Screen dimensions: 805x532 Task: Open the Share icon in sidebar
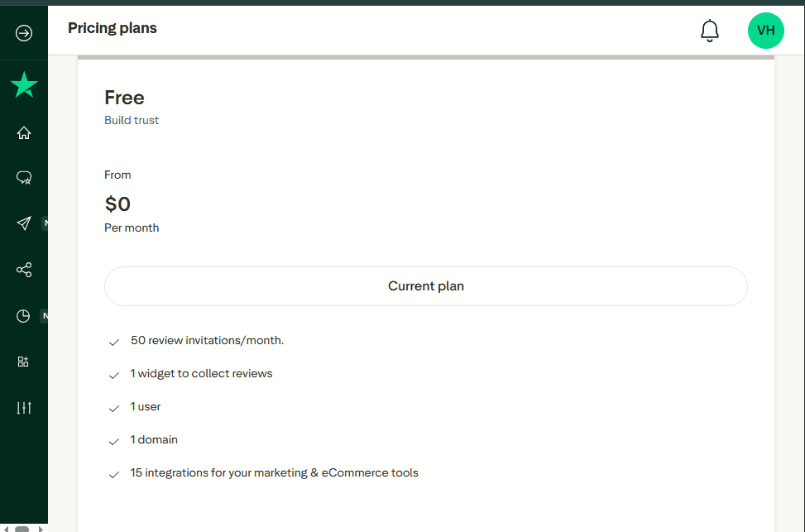click(24, 270)
